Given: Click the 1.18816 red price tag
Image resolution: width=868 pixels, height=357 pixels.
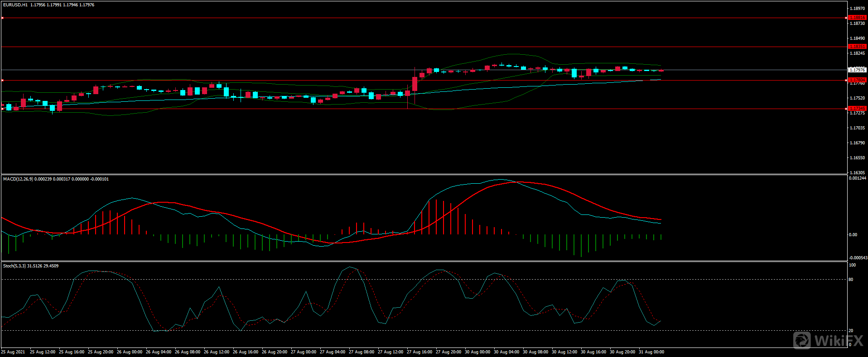Looking at the screenshot, I should coord(857,18).
